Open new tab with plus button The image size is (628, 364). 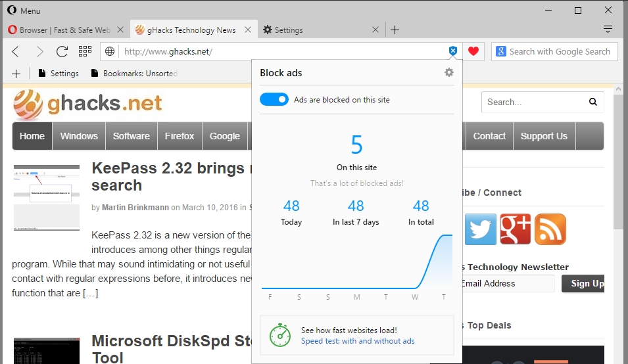coord(395,30)
